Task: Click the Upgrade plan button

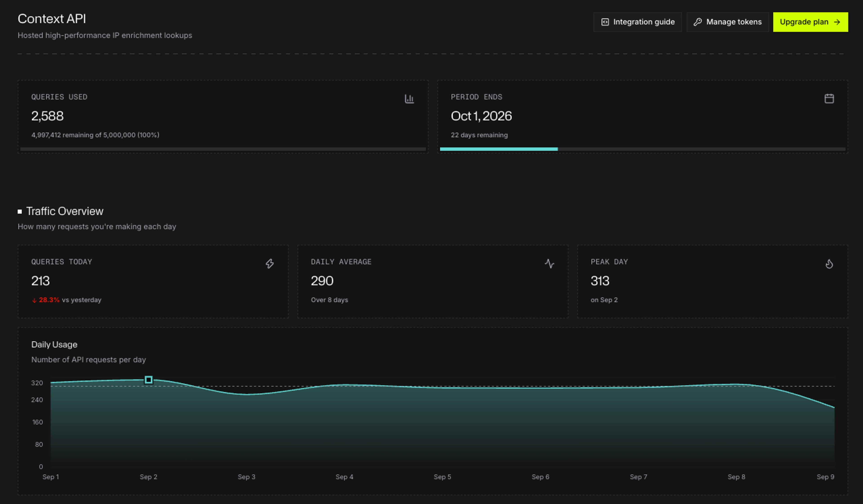Action: pyautogui.click(x=810, y=22)
